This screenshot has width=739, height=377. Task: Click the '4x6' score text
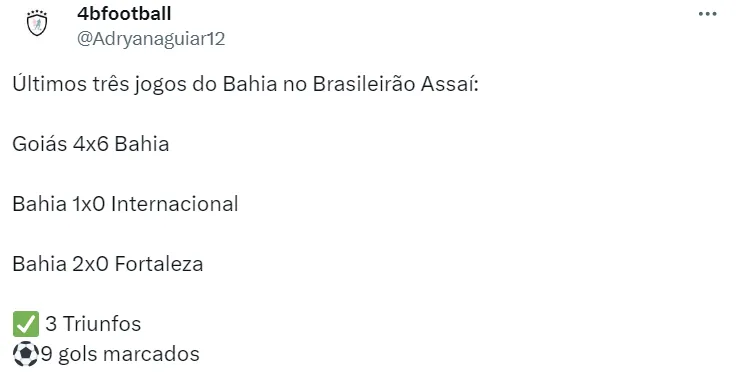(x=91, y=144)
